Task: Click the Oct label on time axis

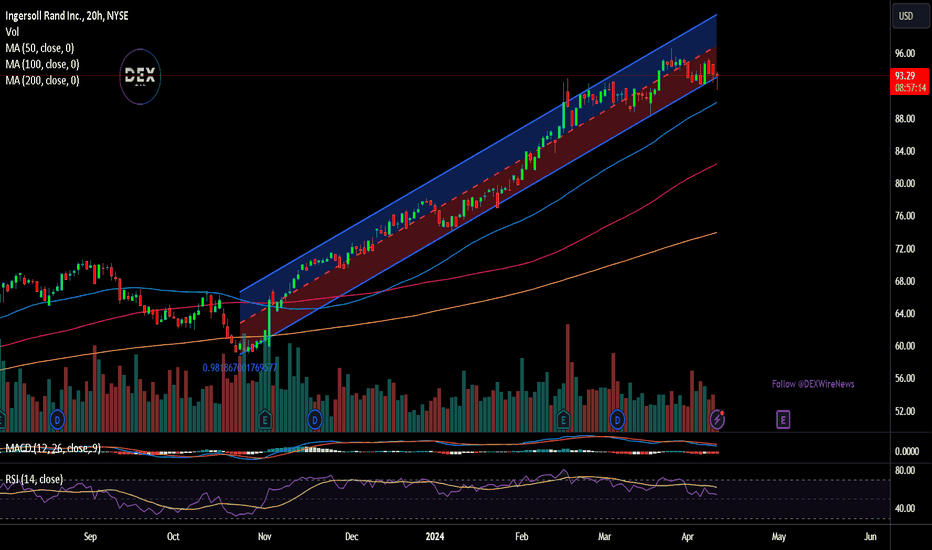Action: click(173, 536)
